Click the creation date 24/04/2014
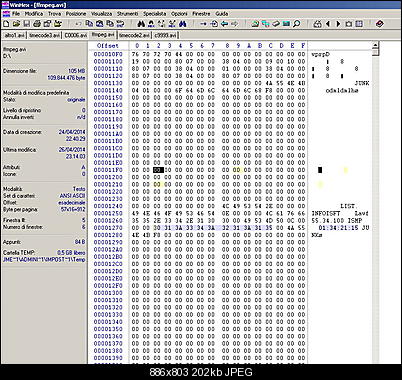Viewport: 402px width, 380px height. (x=72, y=132)
